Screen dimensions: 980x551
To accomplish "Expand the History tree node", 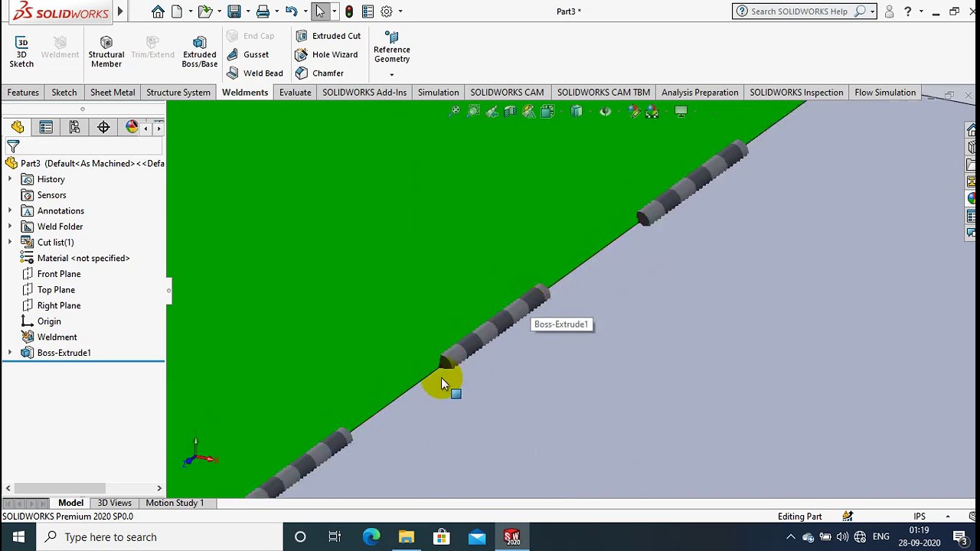I will coord(10,179).
